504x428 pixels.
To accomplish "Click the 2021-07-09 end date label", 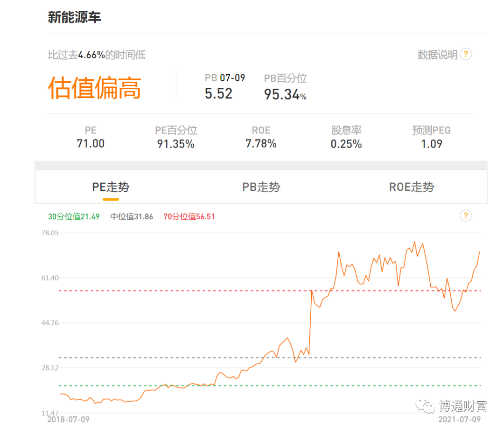I will (x=460, y=419).
